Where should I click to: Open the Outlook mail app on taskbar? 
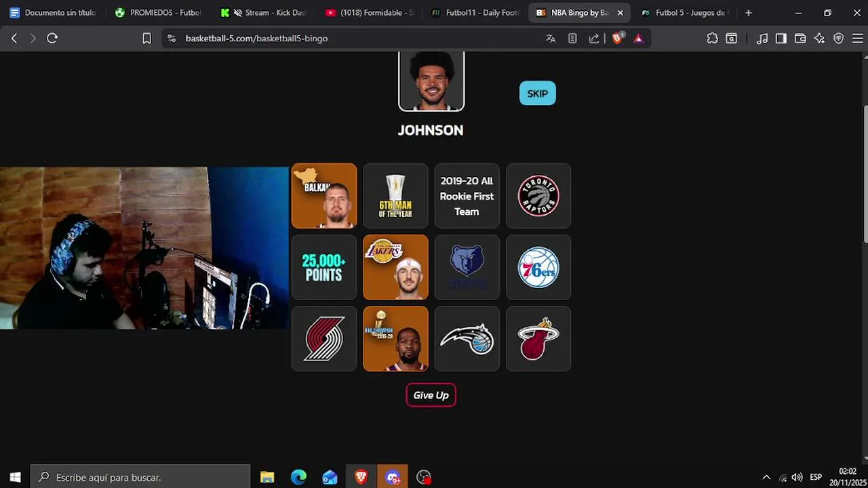click(330, 477)
